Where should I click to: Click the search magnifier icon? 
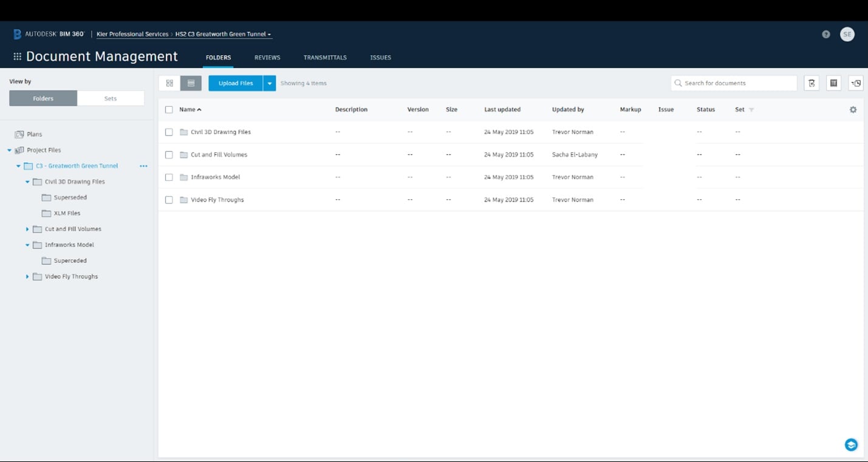click(678, 83)
